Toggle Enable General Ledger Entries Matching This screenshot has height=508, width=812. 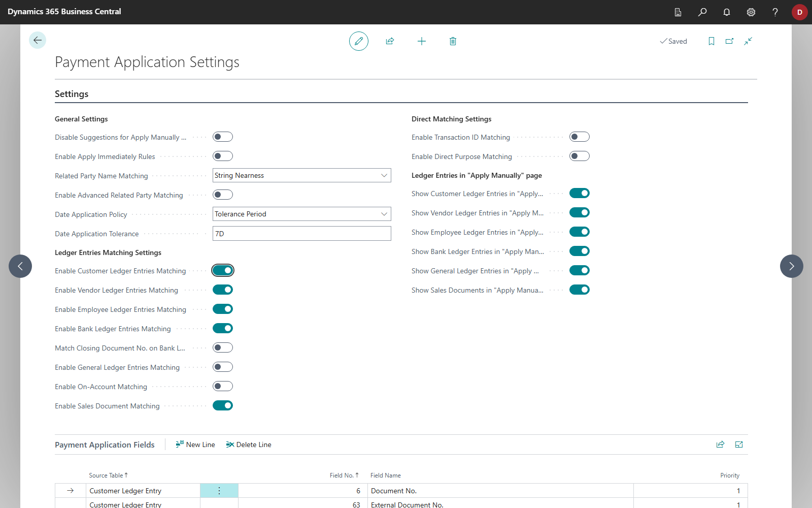(x=223, y=367)
